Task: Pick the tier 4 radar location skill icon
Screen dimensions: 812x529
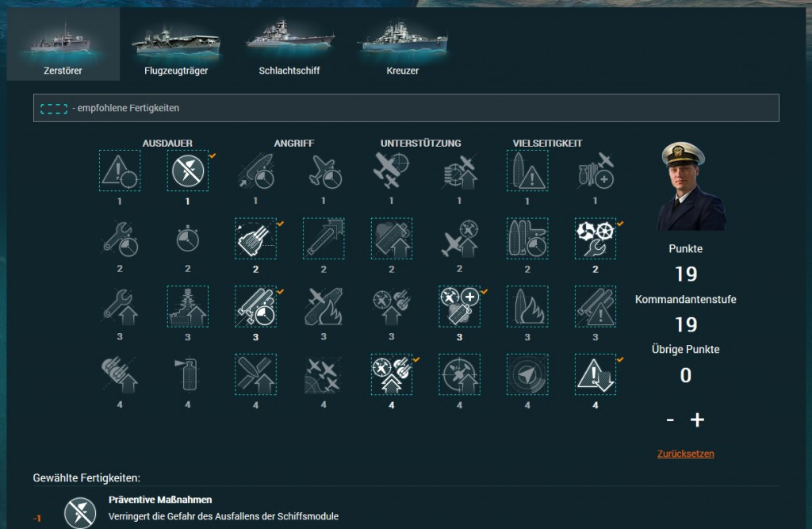Action: click(527, 374)
